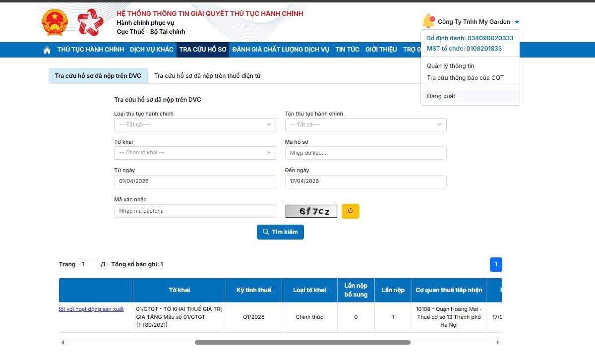Click the home icon in navigation bar
595x364 pixels.
tap(47, 50)
